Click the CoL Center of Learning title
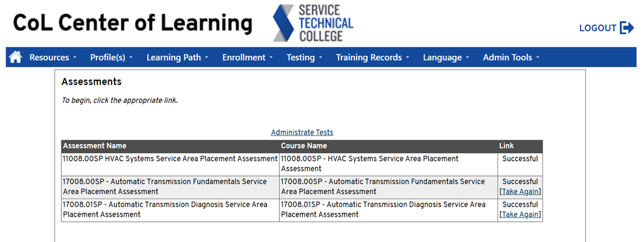 [x=132, y=23]
